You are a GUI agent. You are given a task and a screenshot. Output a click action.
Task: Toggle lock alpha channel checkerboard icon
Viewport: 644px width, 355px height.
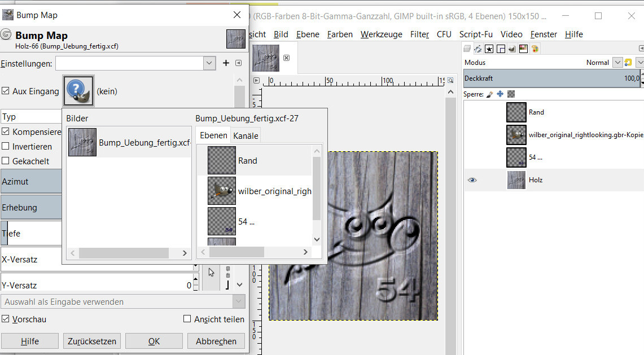[511, 94]
